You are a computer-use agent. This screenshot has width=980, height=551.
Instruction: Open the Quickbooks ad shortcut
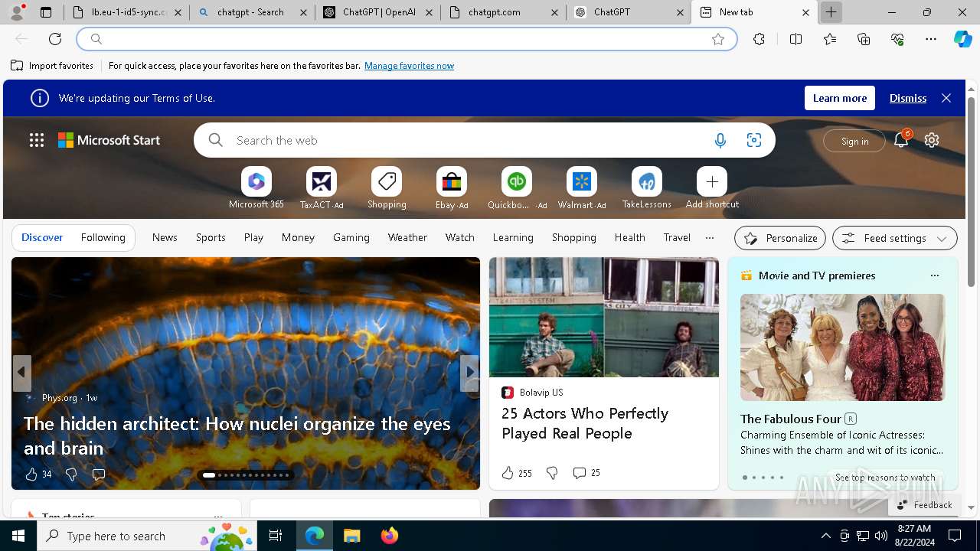pos(517,182)
